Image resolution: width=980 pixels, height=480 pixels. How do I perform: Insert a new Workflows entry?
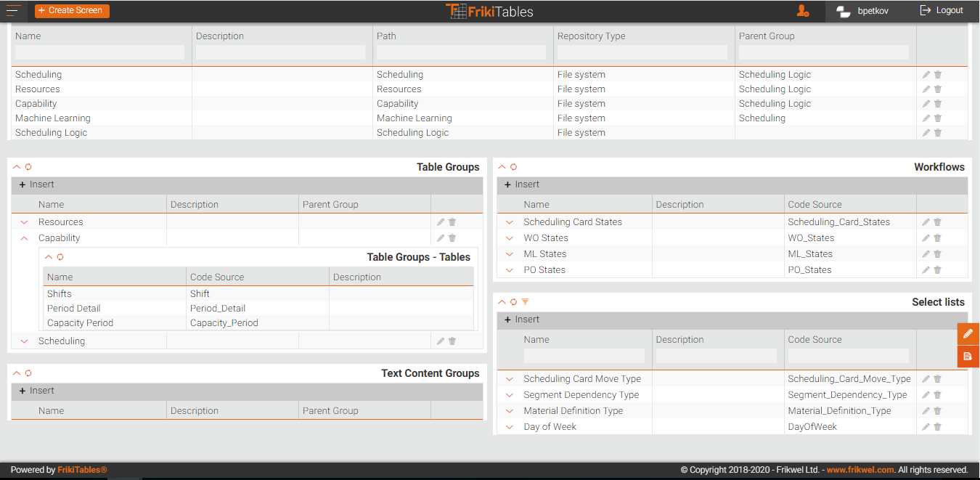(x=522, y=184)
